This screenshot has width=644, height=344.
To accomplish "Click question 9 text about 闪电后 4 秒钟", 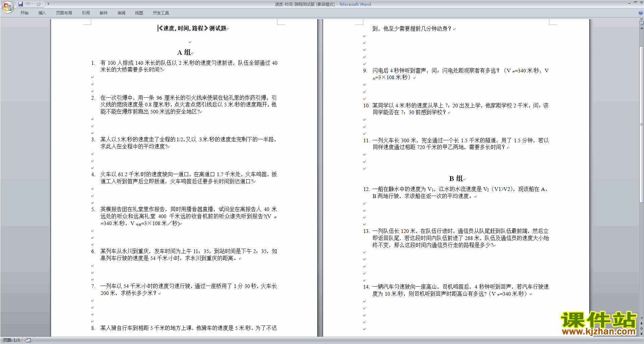I will tap(461, 74).
